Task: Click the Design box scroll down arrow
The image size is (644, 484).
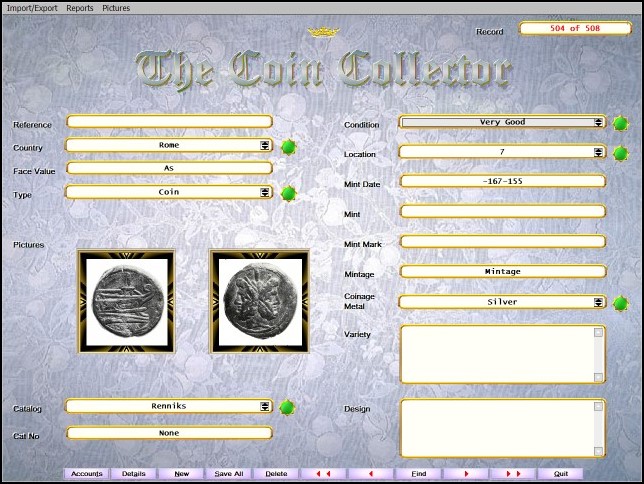Action: pos(598,451)
